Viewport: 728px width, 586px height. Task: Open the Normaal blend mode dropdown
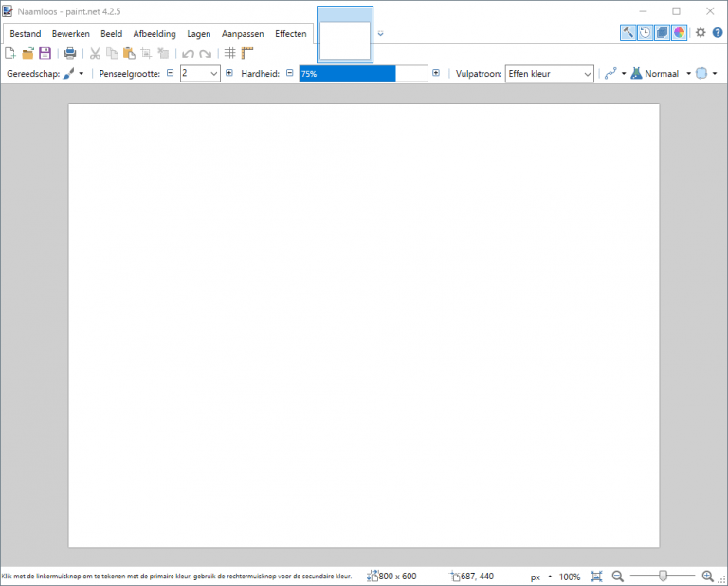pyautogui.click(x=661, y=73)
